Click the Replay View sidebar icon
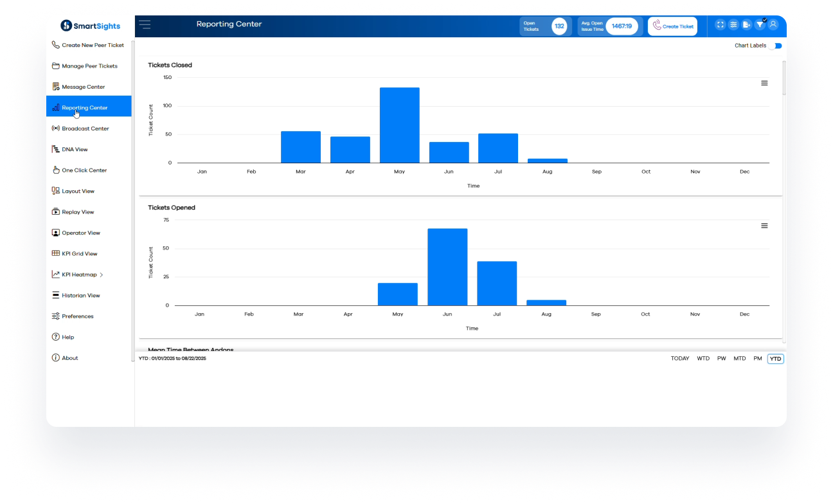The height and width of the screenshot is (504, 833). [x=56, y=212]
